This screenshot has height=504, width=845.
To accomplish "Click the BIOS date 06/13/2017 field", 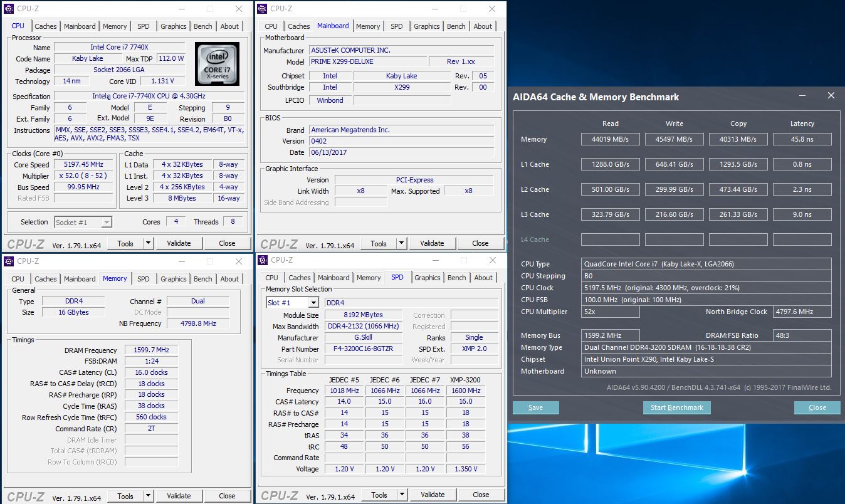I will click(402, 152).
